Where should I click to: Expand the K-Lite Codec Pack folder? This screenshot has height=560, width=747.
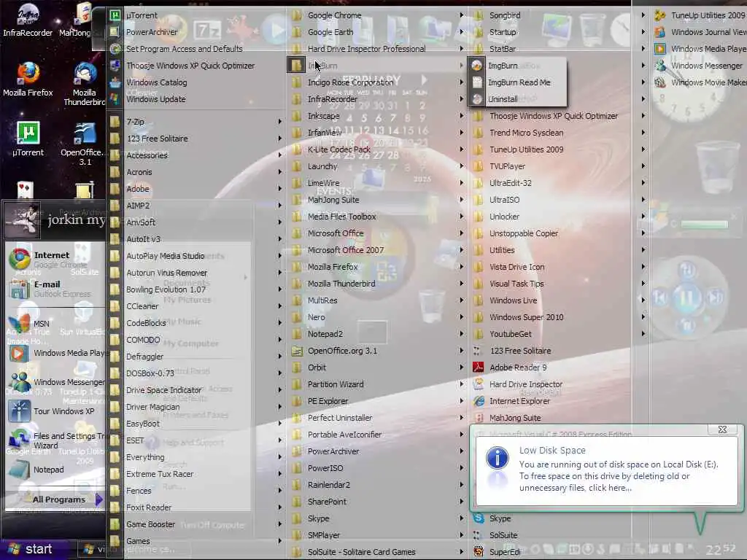click(378, 149)
